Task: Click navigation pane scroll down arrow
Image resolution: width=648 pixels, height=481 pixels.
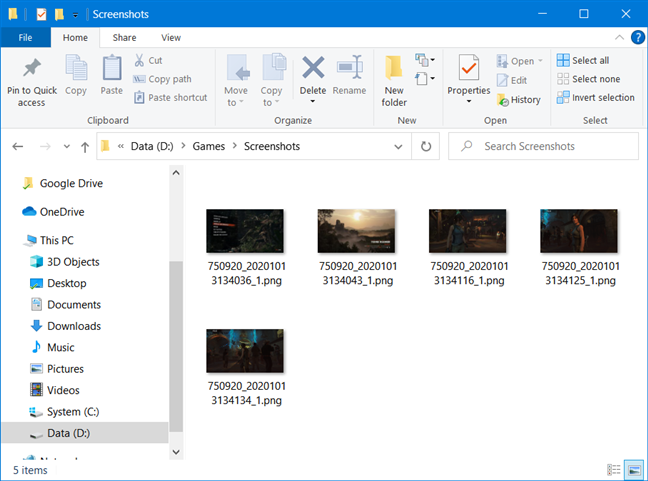Action: tap(176, 452)
